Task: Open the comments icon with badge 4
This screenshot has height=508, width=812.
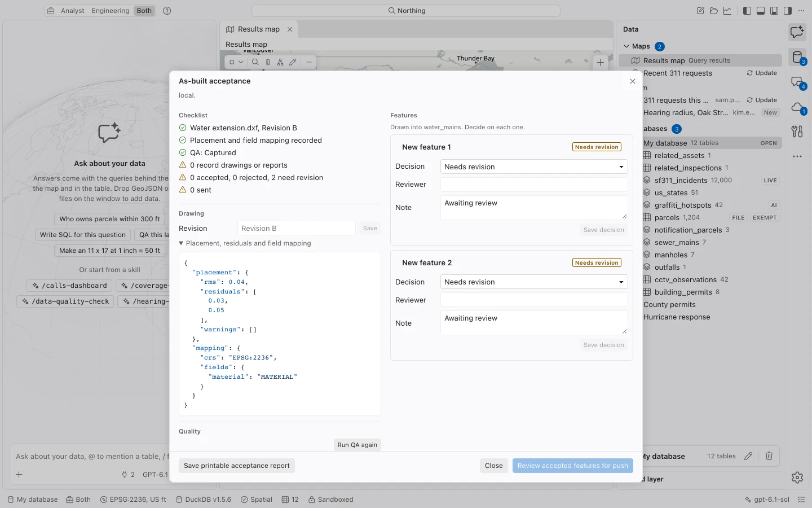Action: click(x=797, y=82)
